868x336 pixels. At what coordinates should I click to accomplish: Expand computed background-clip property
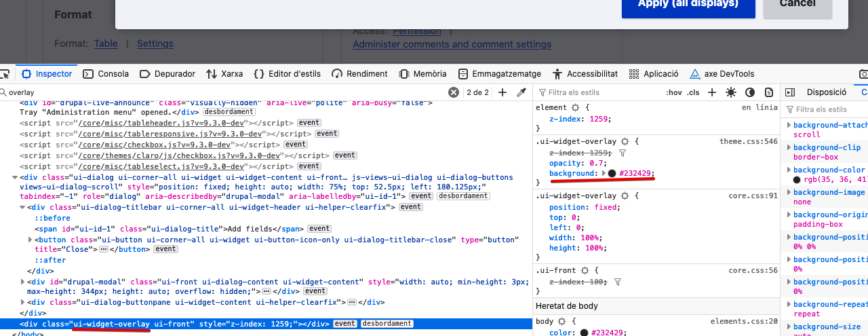click(x=789, y=147)
